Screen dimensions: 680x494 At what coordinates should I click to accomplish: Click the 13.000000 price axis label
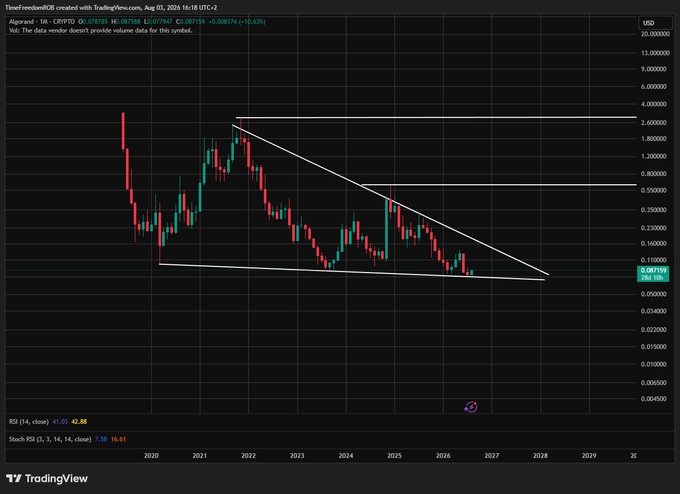655,53
